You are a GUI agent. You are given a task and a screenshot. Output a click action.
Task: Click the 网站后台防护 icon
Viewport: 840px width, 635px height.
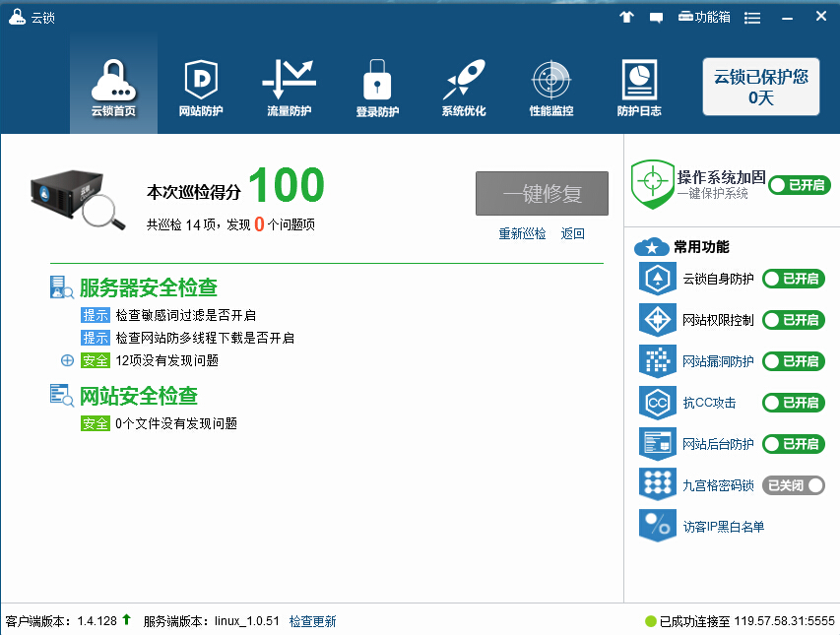(658, 444)
